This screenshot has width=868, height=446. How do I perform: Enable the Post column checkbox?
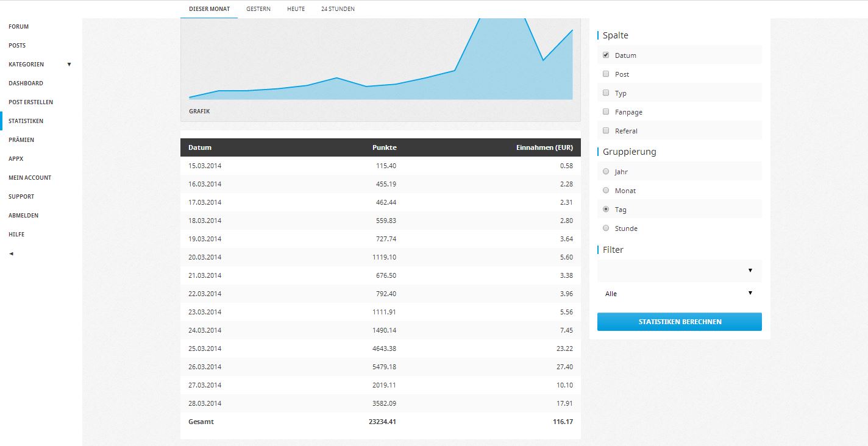(606, 74)
